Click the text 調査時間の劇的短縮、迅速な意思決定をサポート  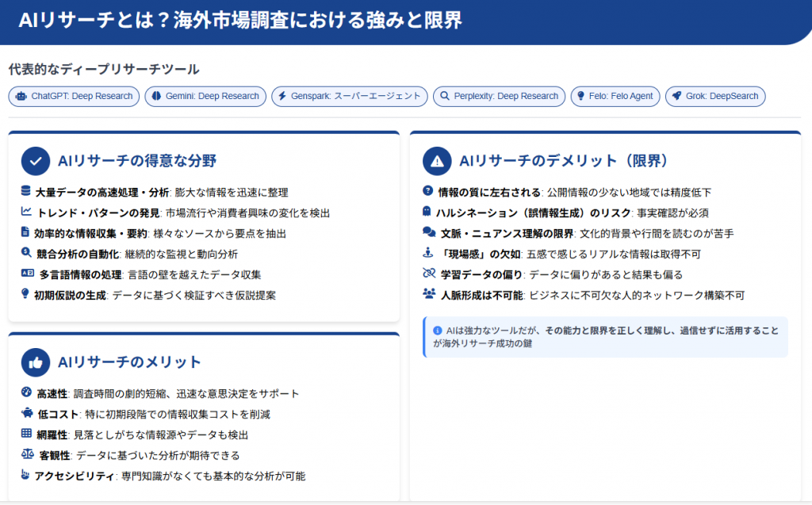[186, 394]
